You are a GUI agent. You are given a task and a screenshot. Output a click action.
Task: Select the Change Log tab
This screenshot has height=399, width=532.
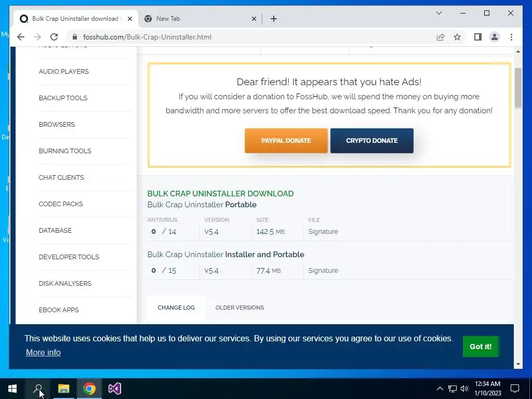176,308
